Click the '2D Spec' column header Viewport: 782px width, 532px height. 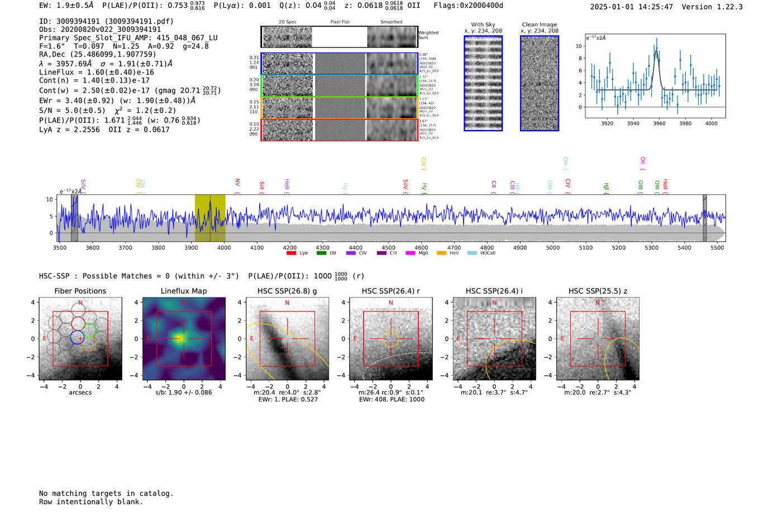[288, 22]
